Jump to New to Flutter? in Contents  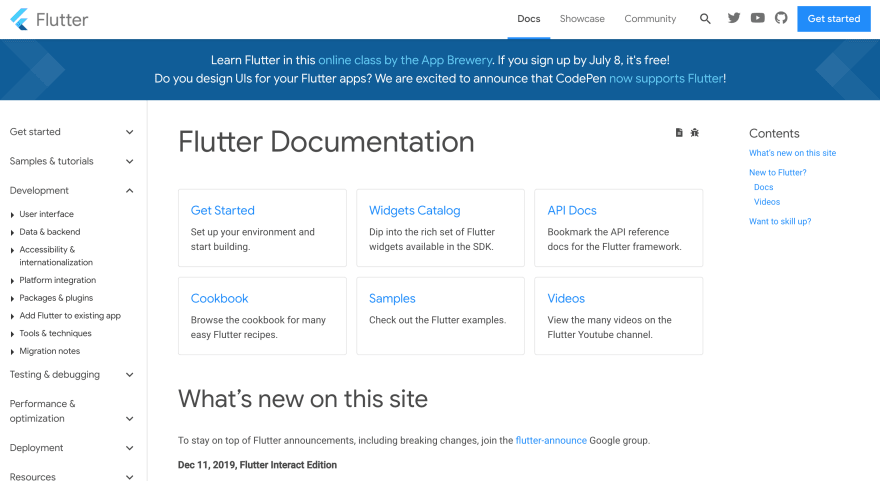(x=777, y=172)
